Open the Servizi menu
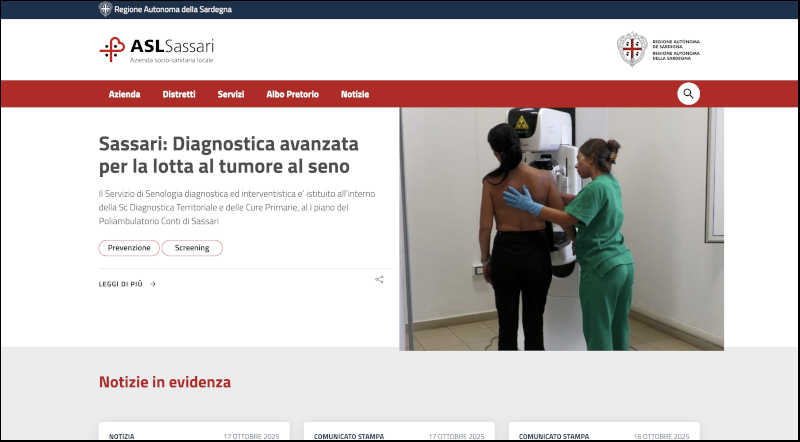 (x=231, y=94)
